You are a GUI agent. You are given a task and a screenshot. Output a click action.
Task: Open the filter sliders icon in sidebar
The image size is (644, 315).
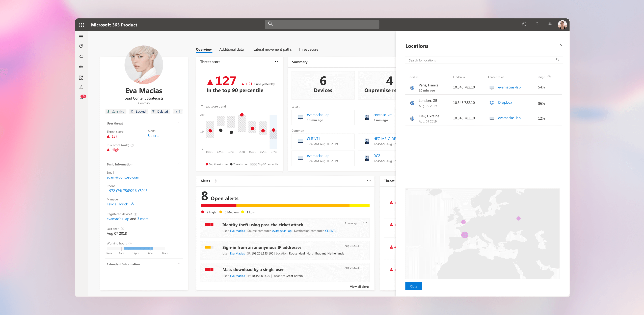81,87
